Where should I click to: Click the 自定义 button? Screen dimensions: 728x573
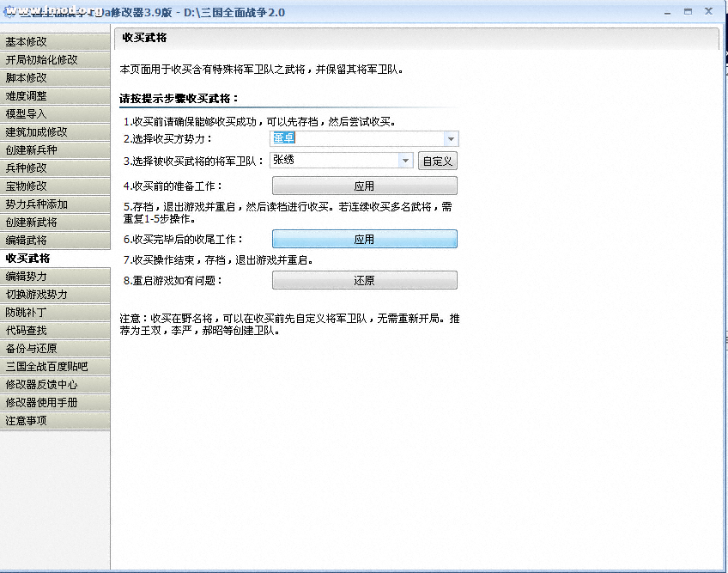tap(437, 161)
